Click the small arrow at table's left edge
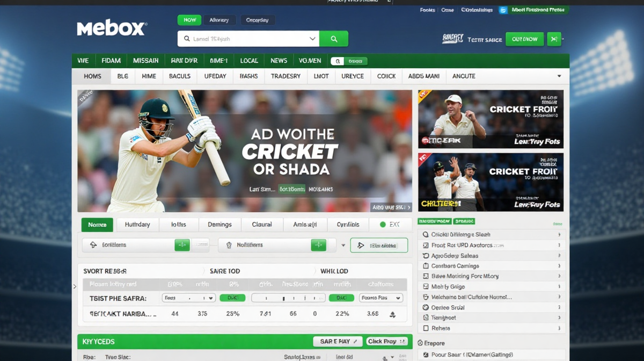 (75, 287)
